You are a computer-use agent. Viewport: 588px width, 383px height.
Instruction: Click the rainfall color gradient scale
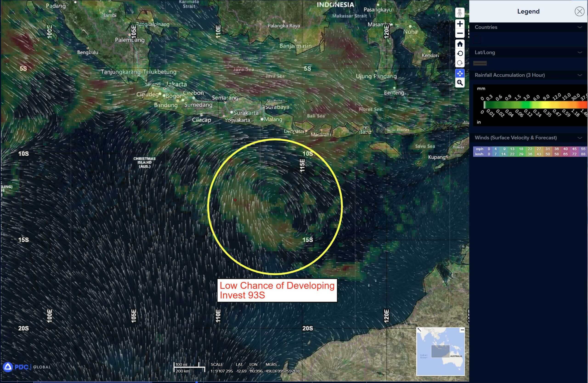(x=535, y=105)
